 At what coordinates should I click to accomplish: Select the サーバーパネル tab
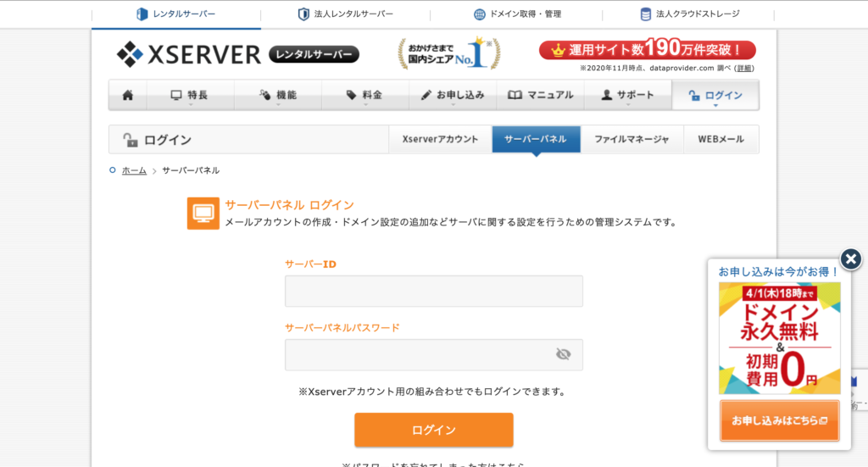tap(536, 140)
